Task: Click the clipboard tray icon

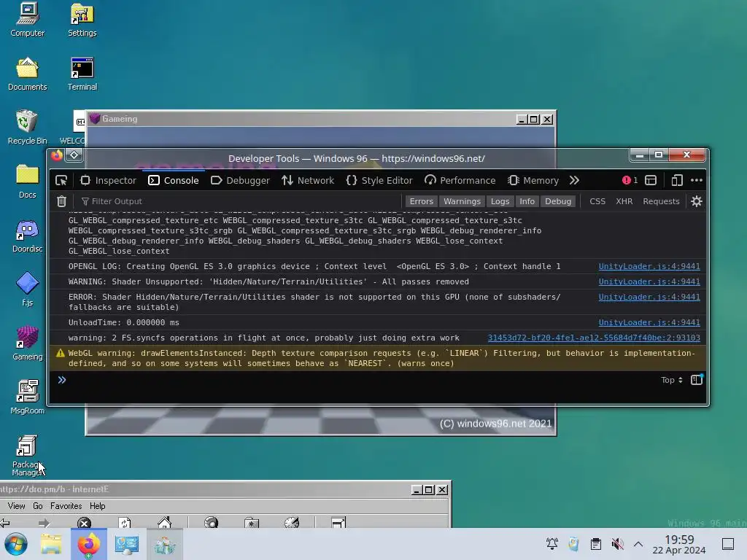Action: click(595, 544)
